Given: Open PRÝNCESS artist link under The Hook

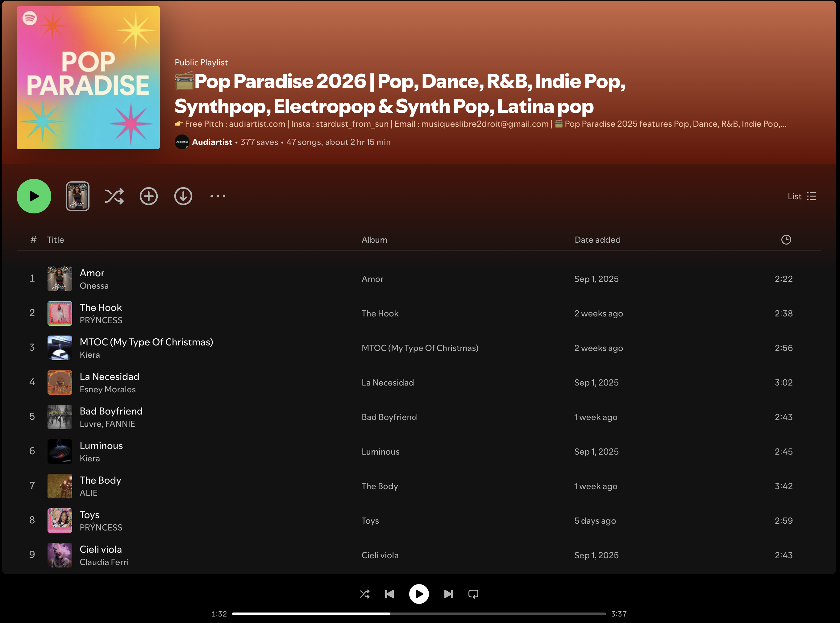Looking at the screenshot, I should tap(101, 320).
